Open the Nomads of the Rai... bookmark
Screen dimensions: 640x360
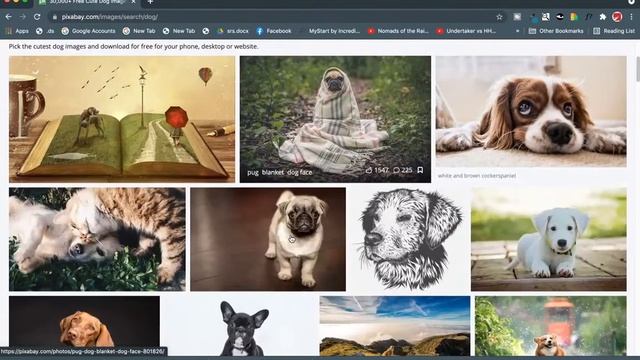tap(398, 31)
